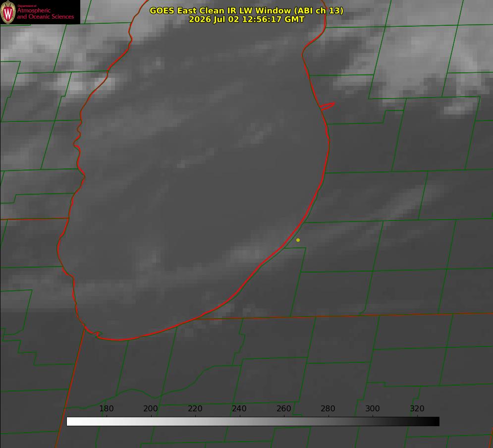The image size is (493, 448).
Task: Click the yellow location marker dot
Action: pos(298,240)
